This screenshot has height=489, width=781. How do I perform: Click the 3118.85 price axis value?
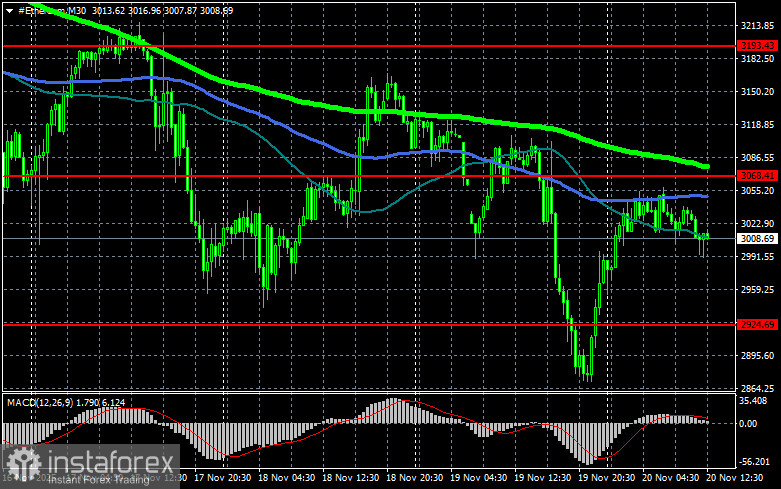757,124
